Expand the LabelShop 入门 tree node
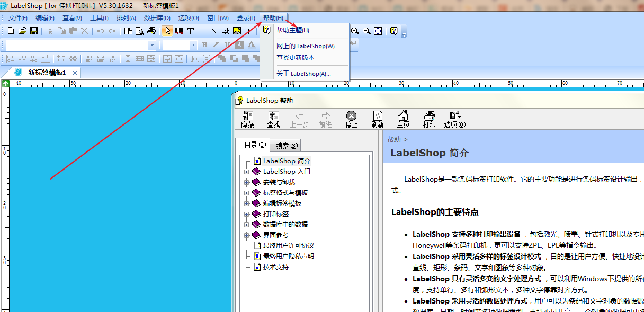644x312 pixels. click(x=246, y=172)
